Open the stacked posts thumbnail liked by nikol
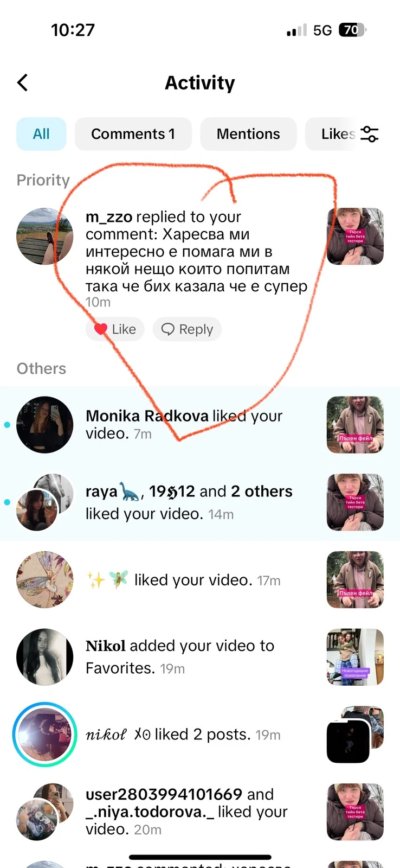The width and height of the screenshot is (400, 868). tap(355, 735)
